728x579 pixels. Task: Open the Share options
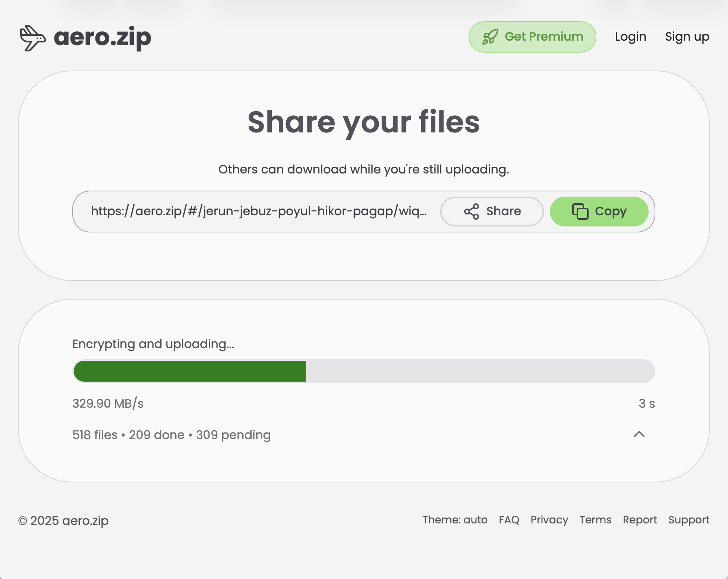click(492, 211)
